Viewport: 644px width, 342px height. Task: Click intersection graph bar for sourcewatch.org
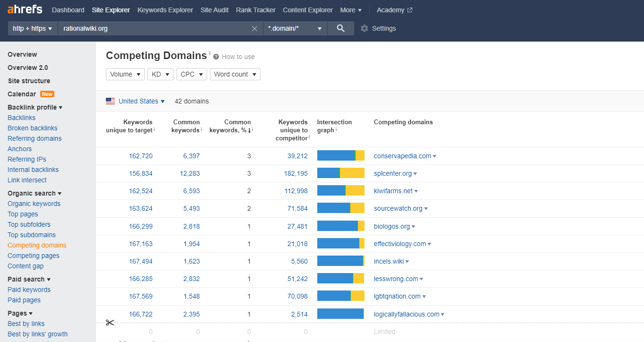coord(341,208)
